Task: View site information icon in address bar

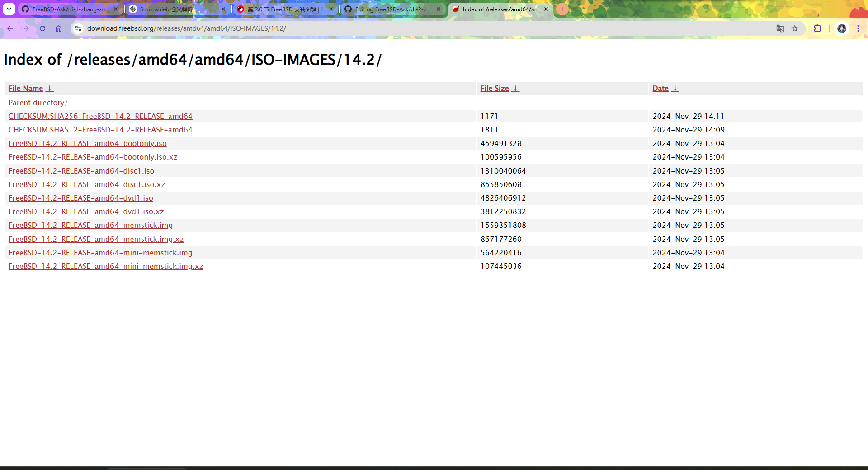Action: pos(78,28)
